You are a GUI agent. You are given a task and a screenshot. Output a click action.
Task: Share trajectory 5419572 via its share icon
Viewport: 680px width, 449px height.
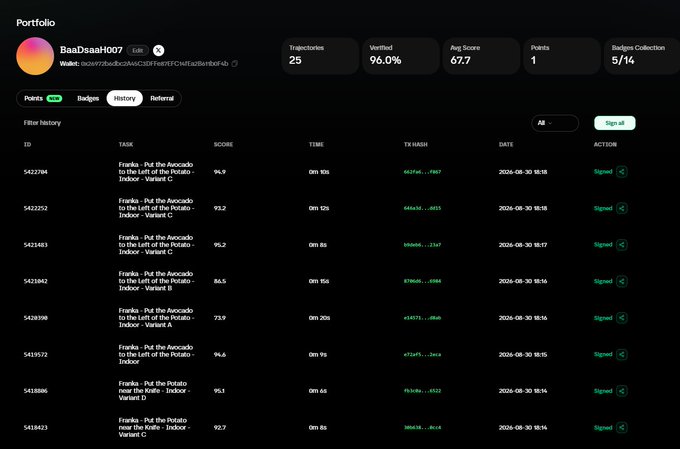621,354
